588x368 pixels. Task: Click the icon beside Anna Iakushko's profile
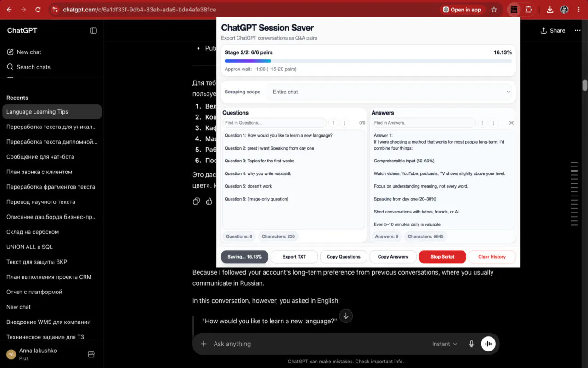[x=91, y=354]
